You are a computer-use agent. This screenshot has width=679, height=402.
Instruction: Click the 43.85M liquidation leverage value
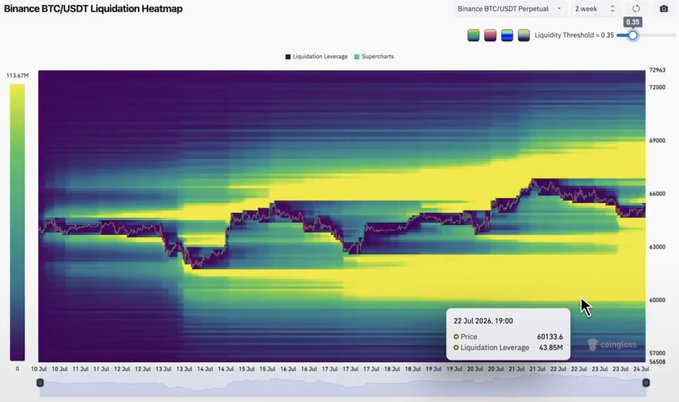point(551,347)
